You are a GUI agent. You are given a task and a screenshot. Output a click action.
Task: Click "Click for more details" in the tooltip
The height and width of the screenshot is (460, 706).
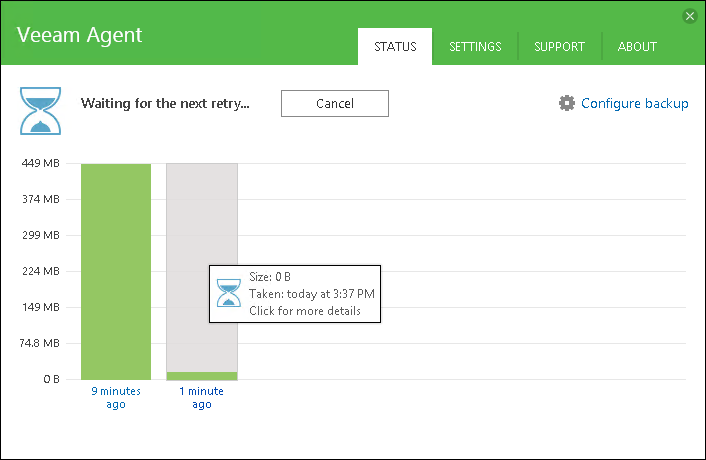point(304,311)
